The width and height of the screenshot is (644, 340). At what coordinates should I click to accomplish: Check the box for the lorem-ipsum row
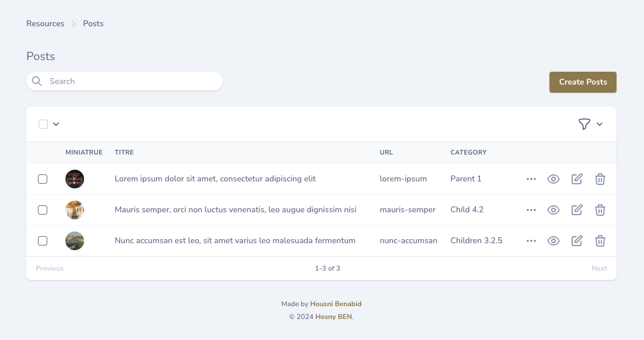[x=43, y=179]
